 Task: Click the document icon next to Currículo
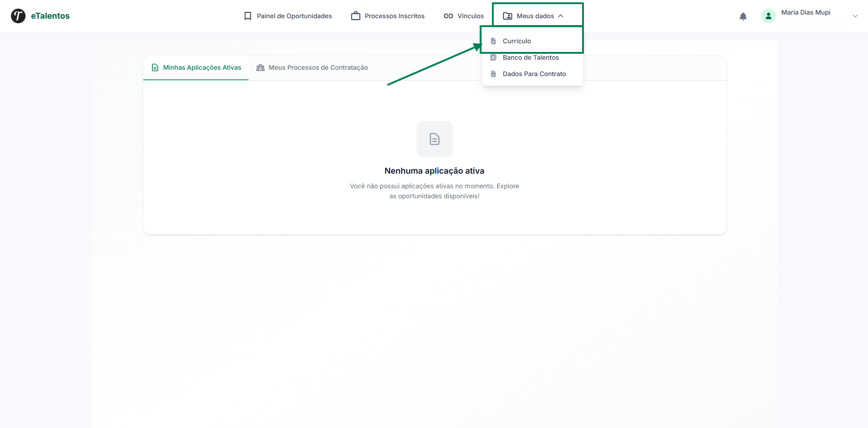pos(493,41)
